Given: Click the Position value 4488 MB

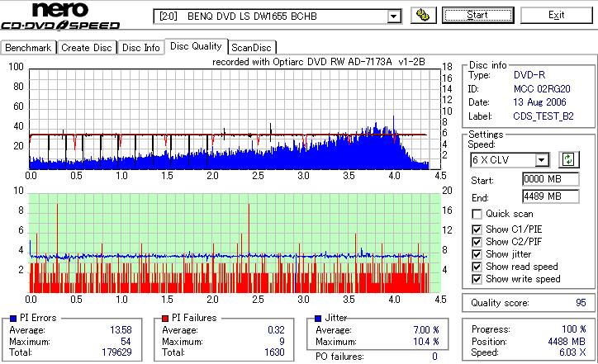Looking at the screenshot, I should 567,341.
